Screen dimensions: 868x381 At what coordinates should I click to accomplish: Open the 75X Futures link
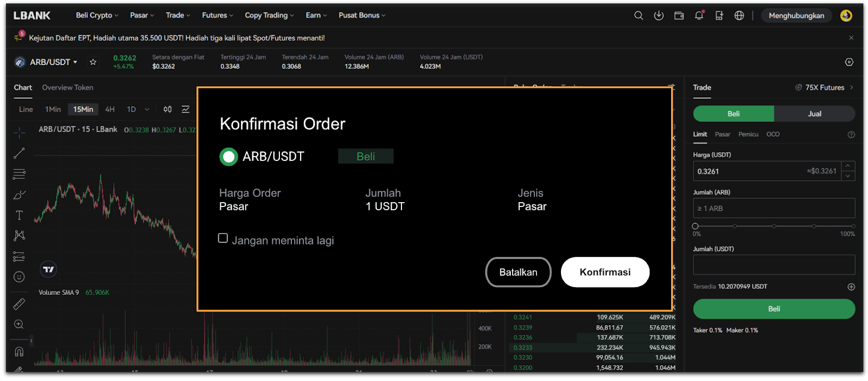(825, 88)
